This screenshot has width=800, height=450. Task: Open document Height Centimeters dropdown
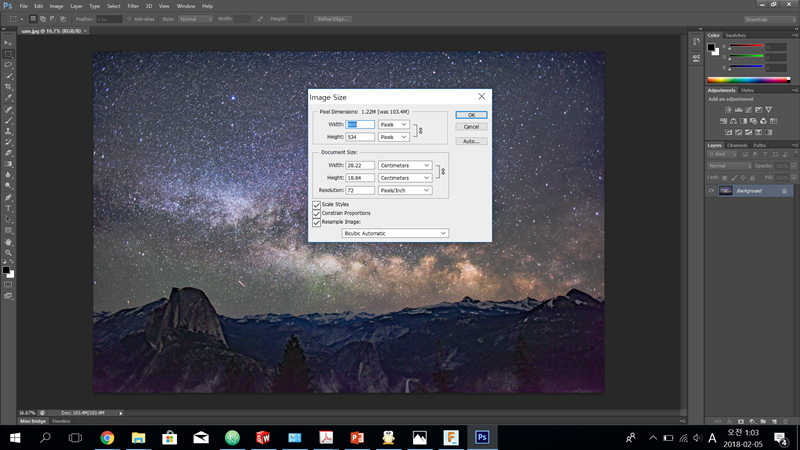(x=405, y=178)
